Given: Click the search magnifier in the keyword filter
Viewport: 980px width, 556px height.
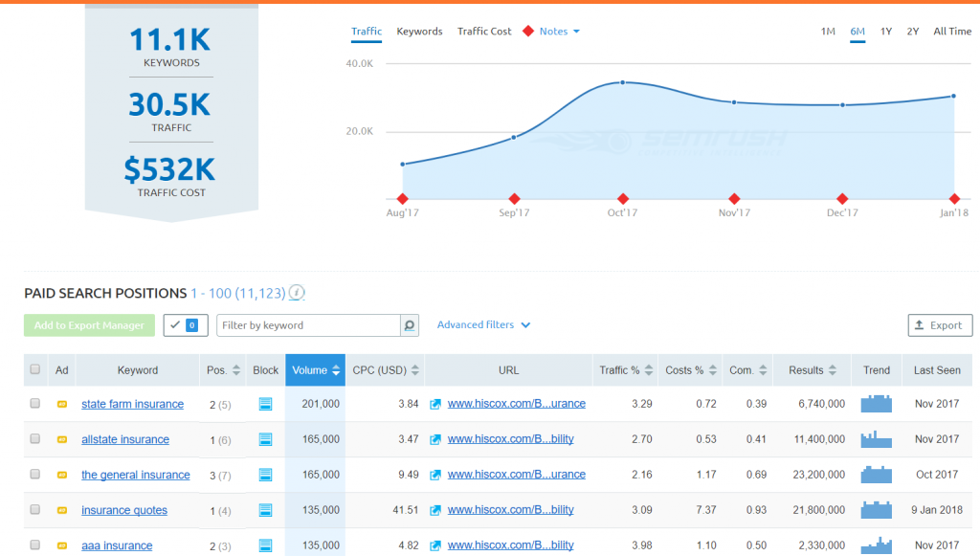Looking at the screenshot, I should (410, 325).
